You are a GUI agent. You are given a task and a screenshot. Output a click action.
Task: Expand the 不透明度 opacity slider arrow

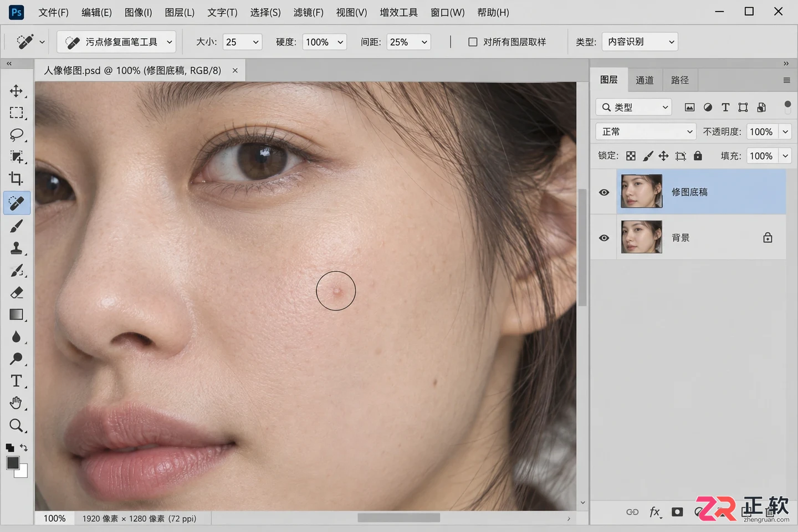point(785,132)
